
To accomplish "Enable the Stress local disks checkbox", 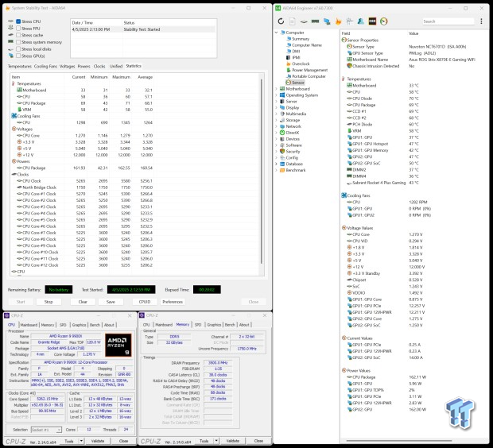I will pyautogui.click(x=18, y=49).
